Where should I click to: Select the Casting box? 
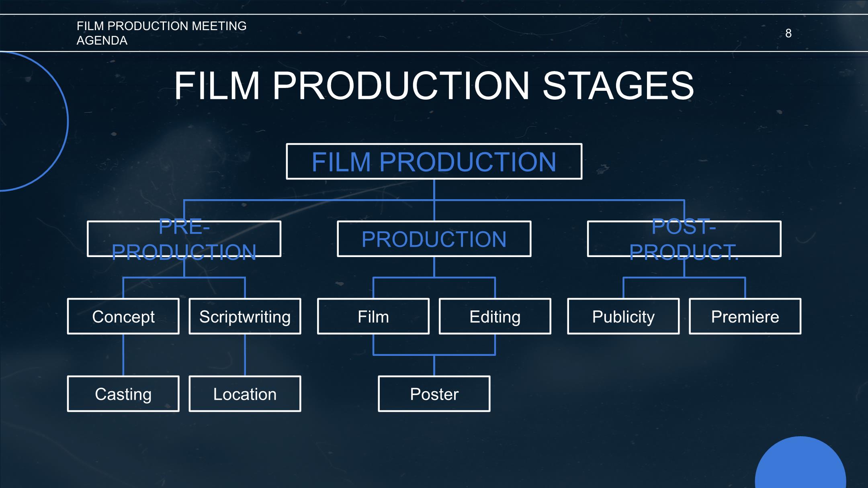[x=123, y=394]
